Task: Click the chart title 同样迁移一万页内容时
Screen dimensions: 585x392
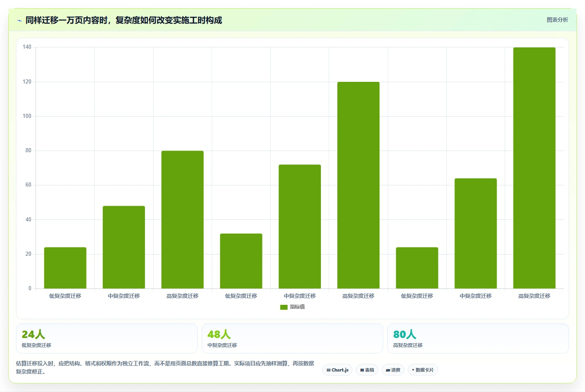Action: click(124, 20)
